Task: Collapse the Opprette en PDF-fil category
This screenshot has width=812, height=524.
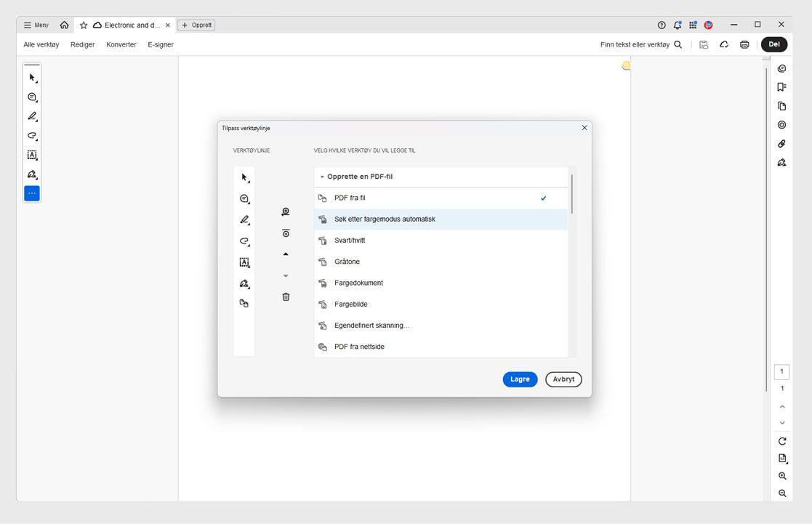Action: click(x=322, y=177)
